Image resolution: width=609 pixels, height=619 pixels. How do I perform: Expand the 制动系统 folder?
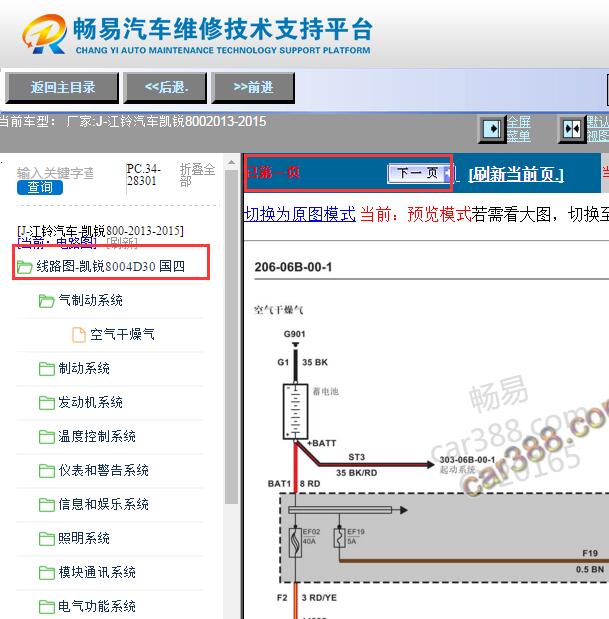point(84,369)
